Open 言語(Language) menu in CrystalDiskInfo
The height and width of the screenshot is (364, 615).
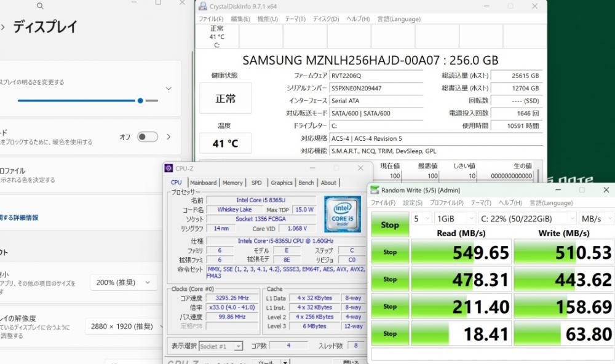[x=399, y=19]
